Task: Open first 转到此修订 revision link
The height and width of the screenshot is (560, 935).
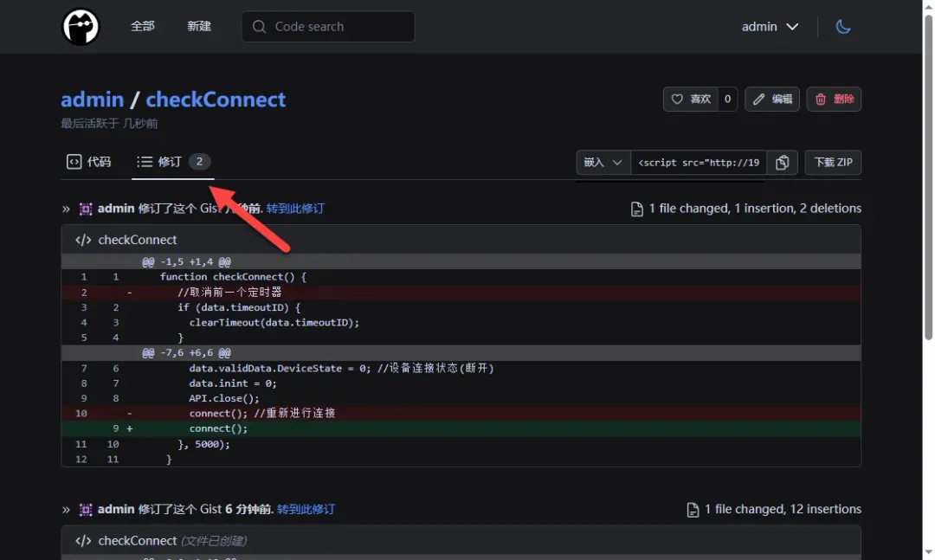Action: (x=295, y=209)
